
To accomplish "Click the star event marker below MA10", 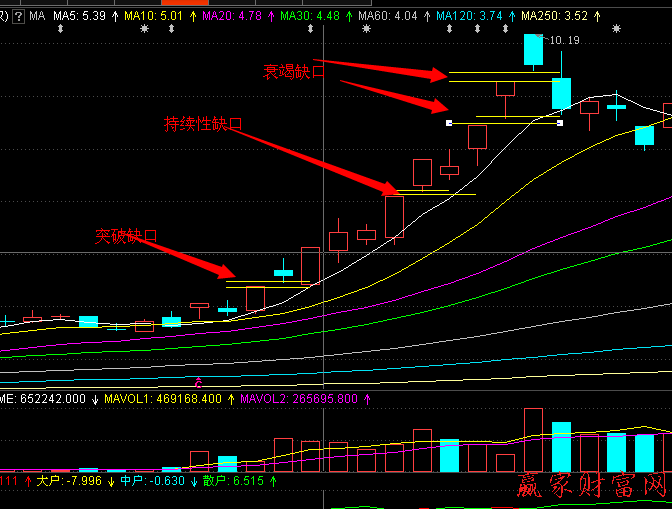I will pyautogui.click(x=144, y=29).
